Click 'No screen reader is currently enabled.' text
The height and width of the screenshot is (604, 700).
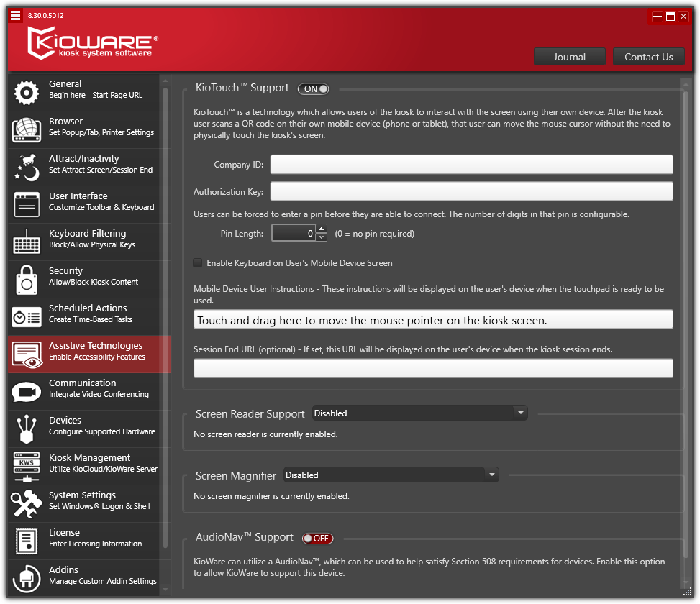[x=265, y=434]
